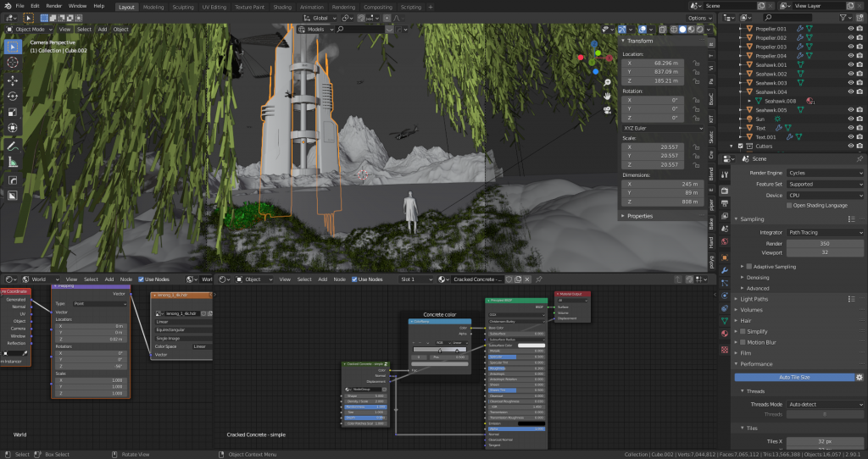Image resolution: width=868 pixels, height=459 pixels.
Task: Uncheck the Cutters collection checkbox
Action: click(741, 146)
